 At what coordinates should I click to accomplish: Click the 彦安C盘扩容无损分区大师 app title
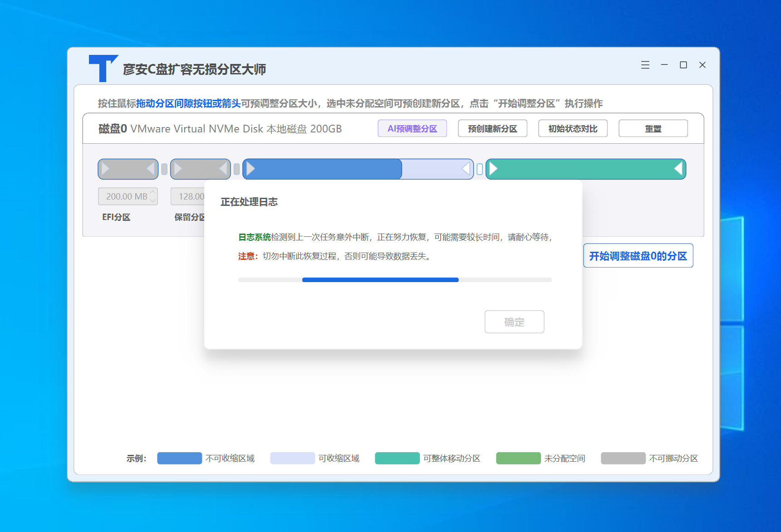click(194, 69)
